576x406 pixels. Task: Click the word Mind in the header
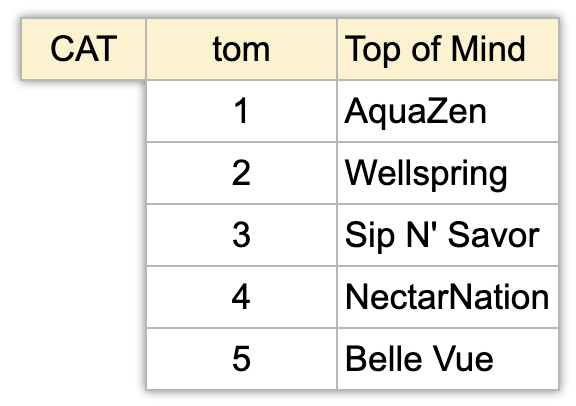488,49
